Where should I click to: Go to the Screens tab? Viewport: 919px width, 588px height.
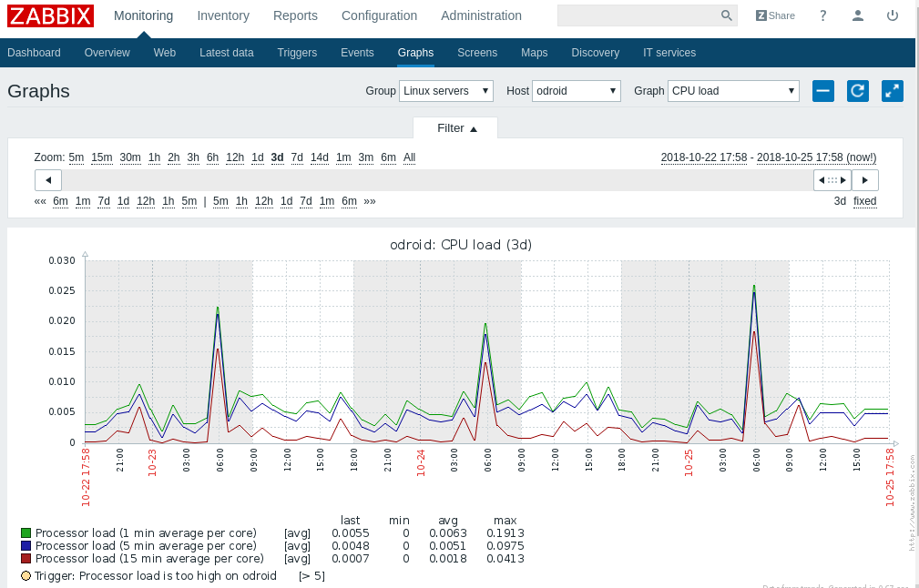(x=477, y=53)
